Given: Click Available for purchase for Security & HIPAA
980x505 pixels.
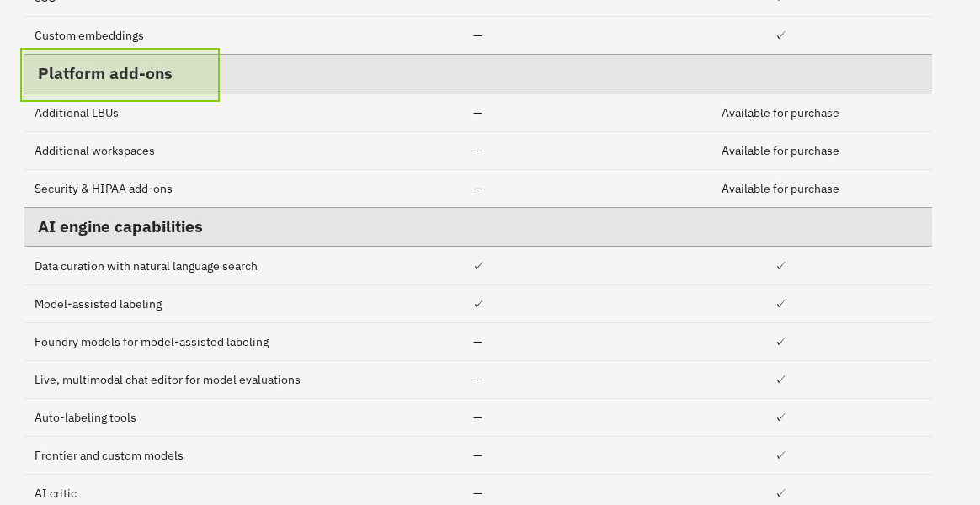Looking at the screenshot, I should pos(780,189).
